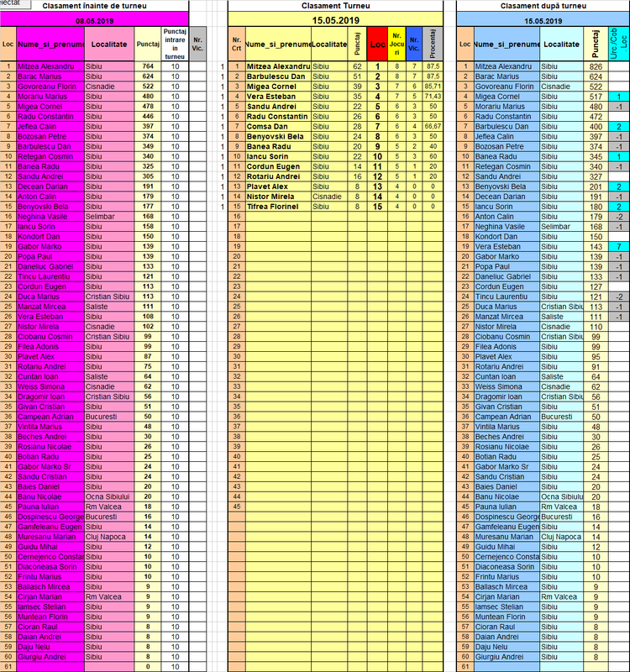The height and width of the screenshot is (672, 630).
Task: Click 'Giurgiu Andrei' in the pink table
Action: pyautogui.click(x=50, y=657)
